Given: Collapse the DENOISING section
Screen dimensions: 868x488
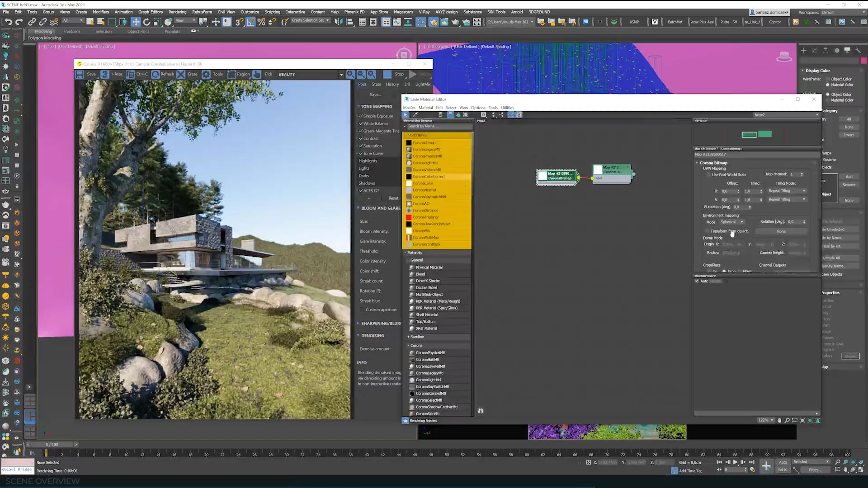Looking at the screenshot, I should [x=359, y=336].
